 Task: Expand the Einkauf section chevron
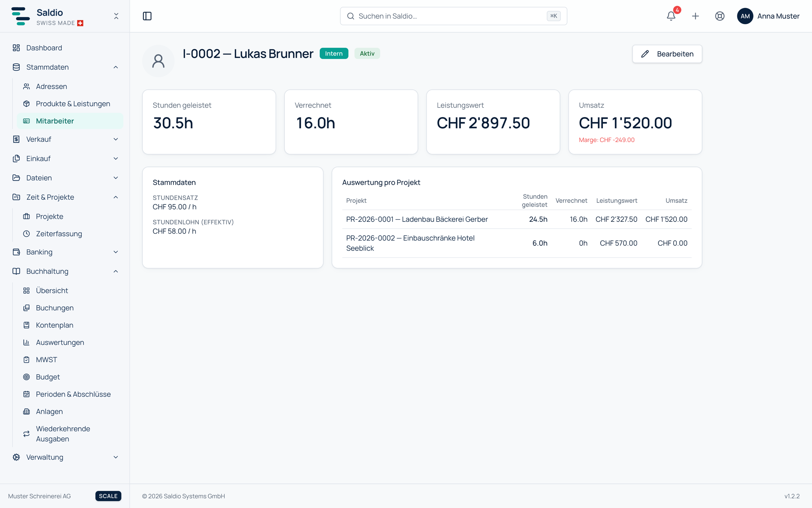coord(116,158)
